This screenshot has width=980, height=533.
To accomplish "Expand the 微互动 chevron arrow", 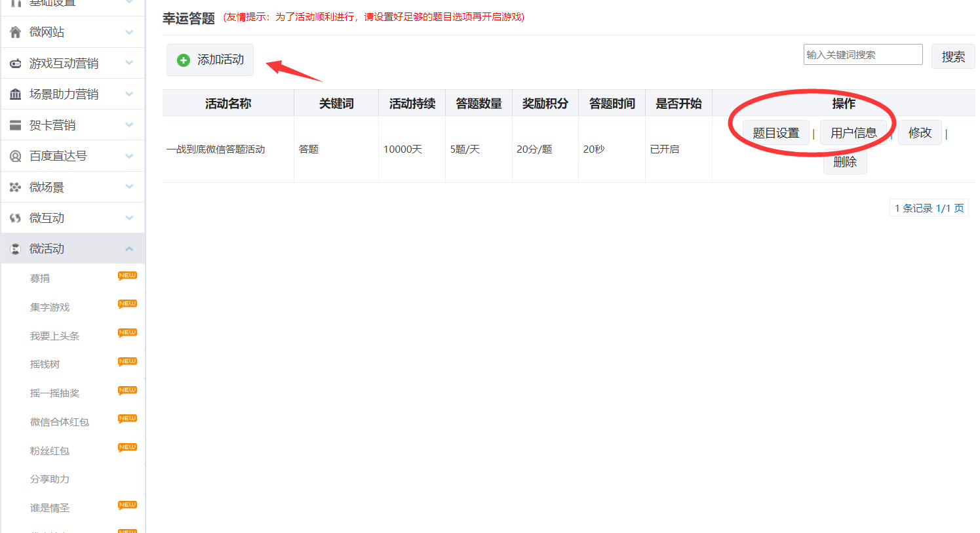I will coord(129,218).
